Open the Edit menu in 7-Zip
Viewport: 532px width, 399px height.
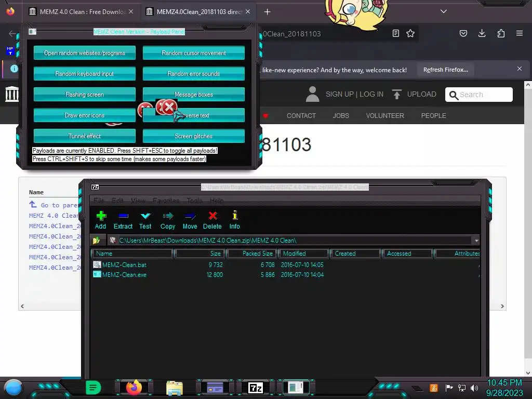pos(117,201)
